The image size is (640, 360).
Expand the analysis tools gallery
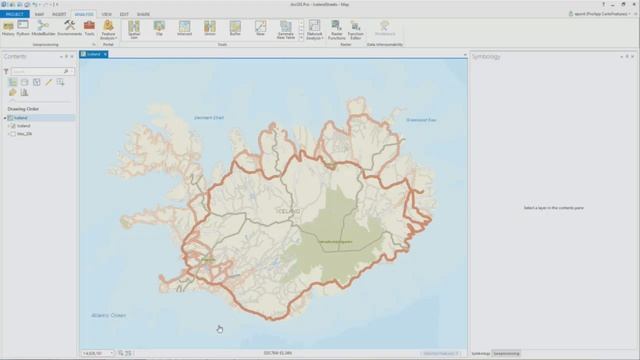tap(302, 38)
